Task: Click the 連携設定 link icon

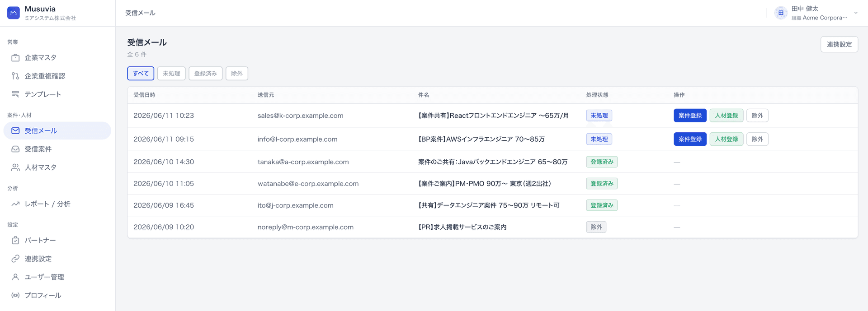Action: (15, 259)
